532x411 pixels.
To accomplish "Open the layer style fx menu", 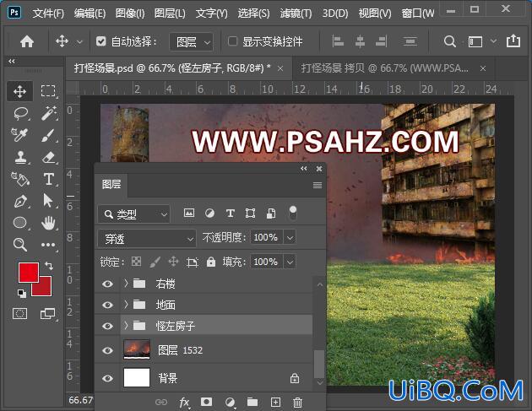I will point(184,403).
